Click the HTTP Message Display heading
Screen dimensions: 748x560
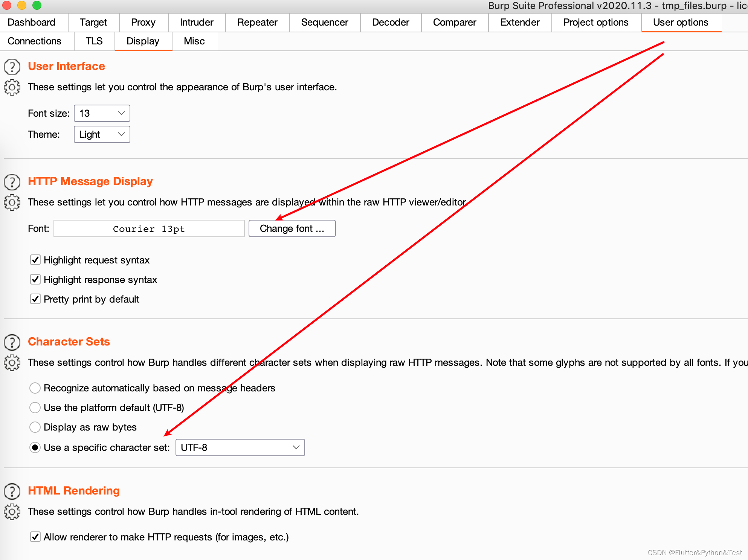pos(90,181)
